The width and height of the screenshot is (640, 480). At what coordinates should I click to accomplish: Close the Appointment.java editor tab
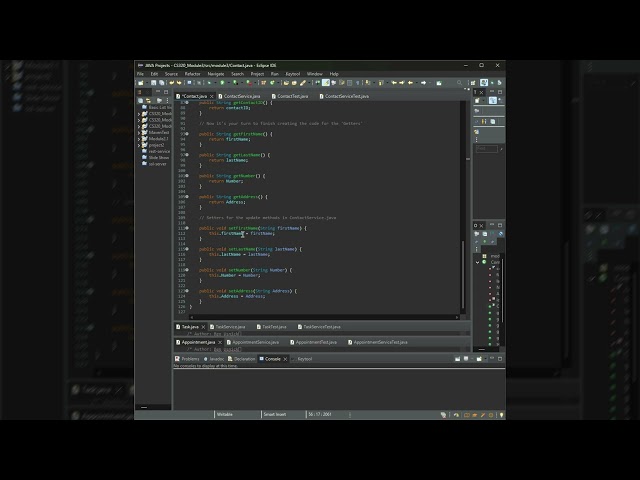220,342
